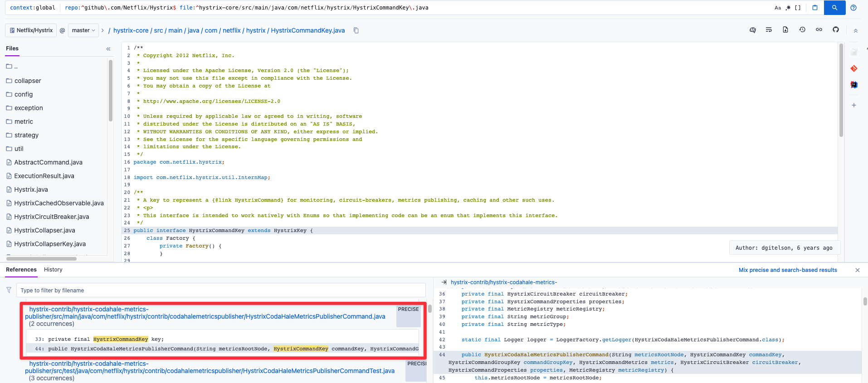Select reference line 44 constructor occurrence
This screenshot has width=868, height=383.
[x=222, y=349]
